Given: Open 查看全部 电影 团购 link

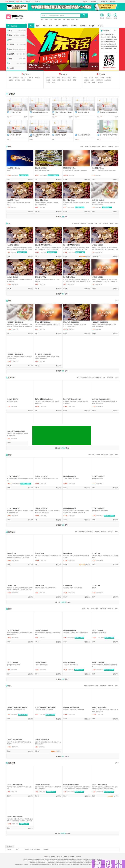Looking at the screenshot, I should tap(63, 371).
